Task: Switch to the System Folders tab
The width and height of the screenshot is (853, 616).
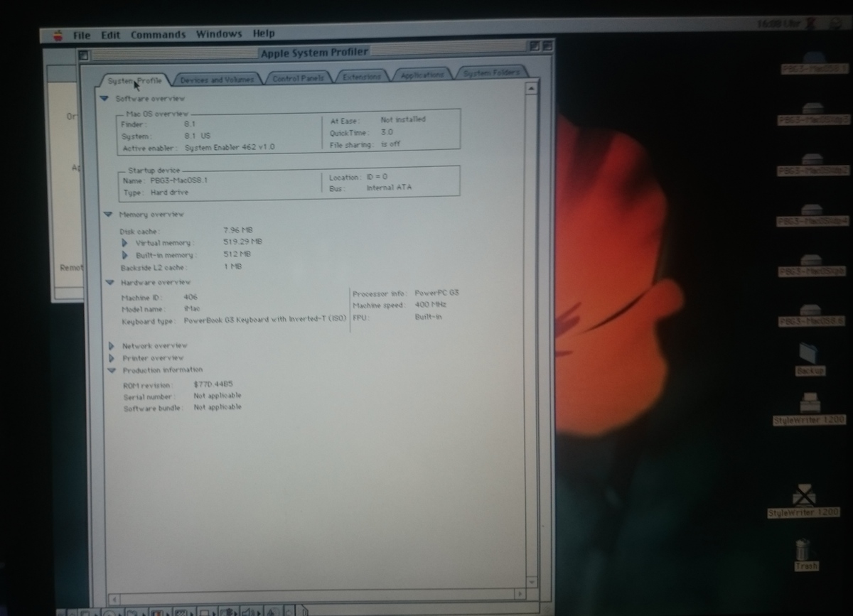Action: click(490, 72)
